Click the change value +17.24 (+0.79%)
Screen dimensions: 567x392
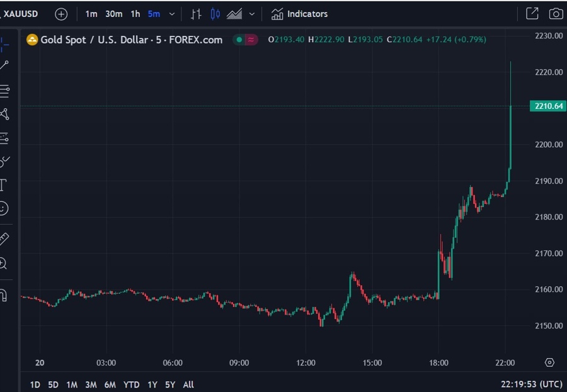click(x=456, y=40)
